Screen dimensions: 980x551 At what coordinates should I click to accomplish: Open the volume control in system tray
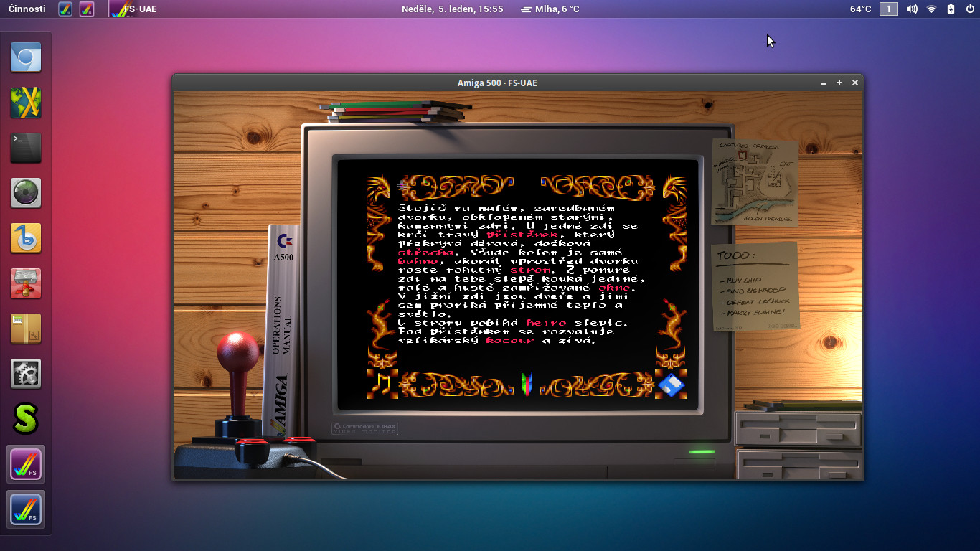[x=912, y=9]
